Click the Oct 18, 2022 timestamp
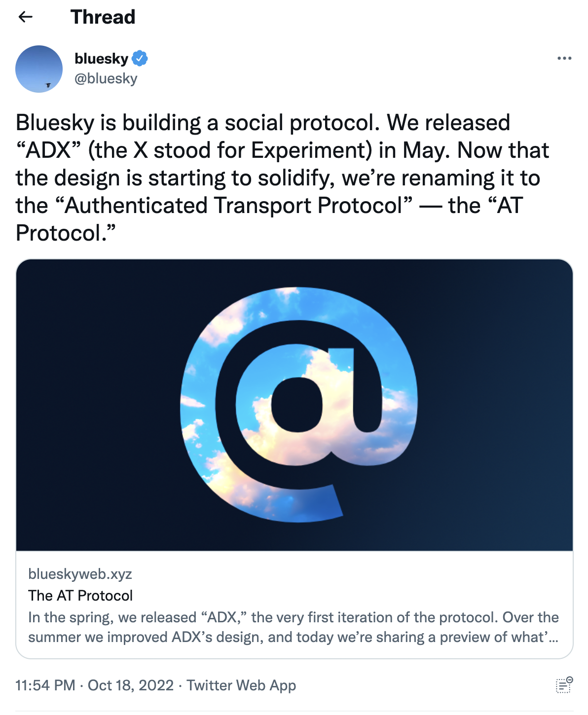The width and height of the screenshot is (588, 715). tap(130, 685)
